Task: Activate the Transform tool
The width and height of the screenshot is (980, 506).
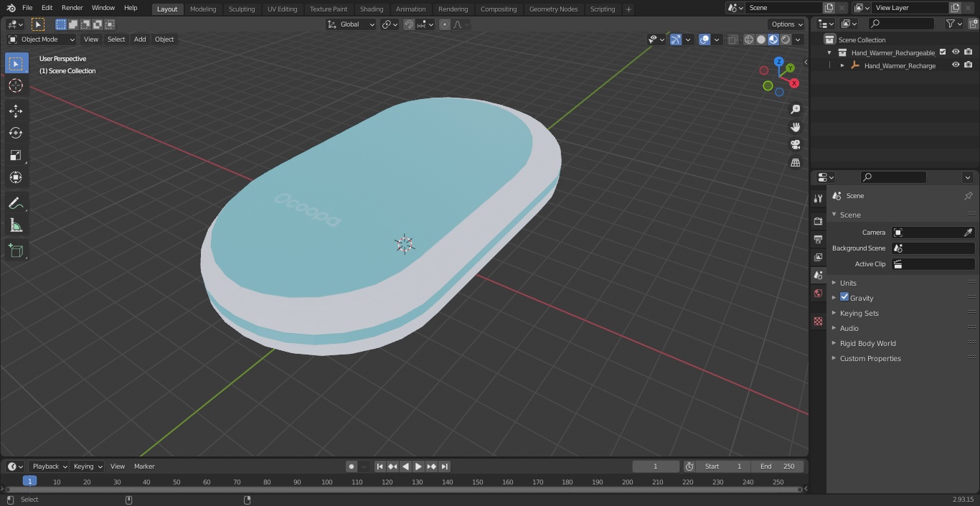Action: pos(16,177)
